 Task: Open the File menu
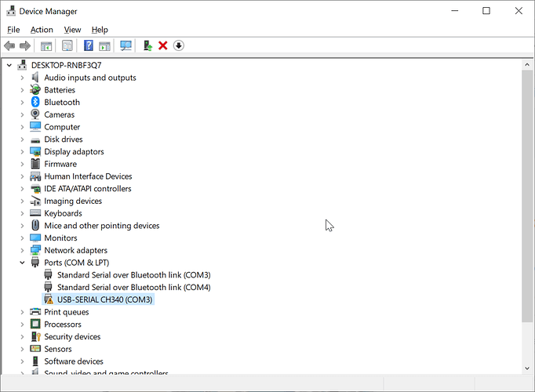(x=13, y=30)
